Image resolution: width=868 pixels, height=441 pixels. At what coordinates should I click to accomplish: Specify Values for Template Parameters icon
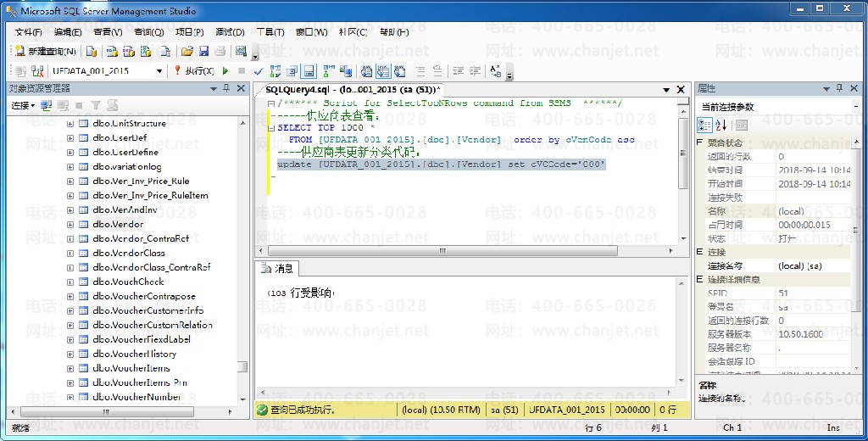[x=495, y=71]
